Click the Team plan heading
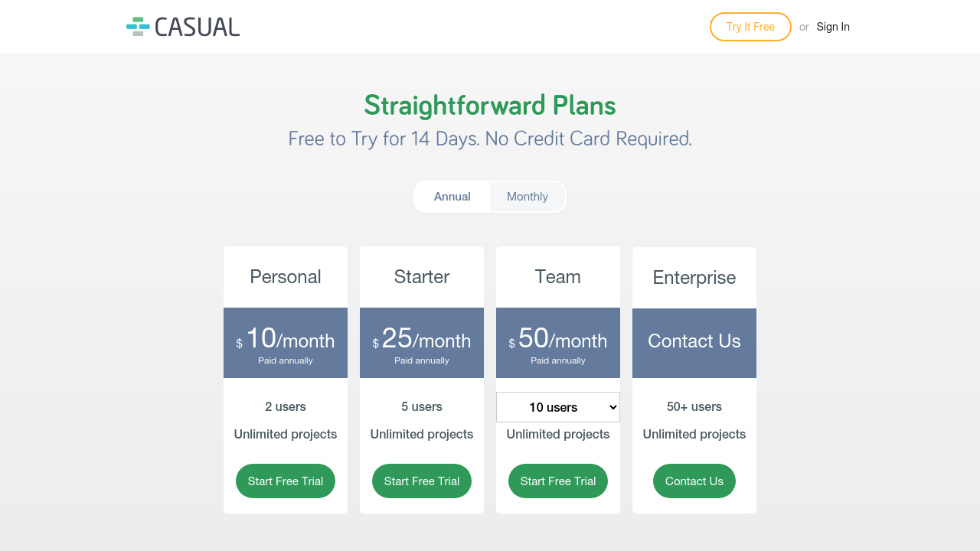Image resolution: width=980 pixels, height=551 pixels. pyautogui.click(x=558, y=277)
